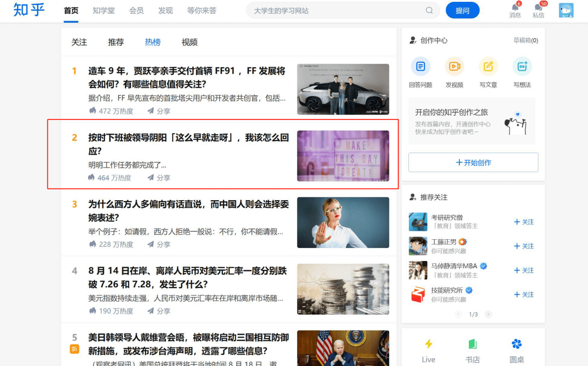Click the 提问 button
The image size is (588, 366).
click(463, 10)
